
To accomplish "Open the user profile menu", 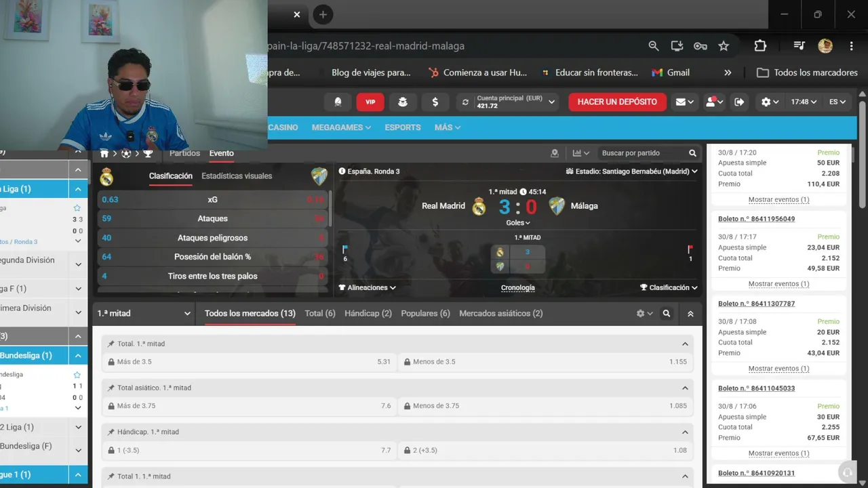I will click(715, 102).
